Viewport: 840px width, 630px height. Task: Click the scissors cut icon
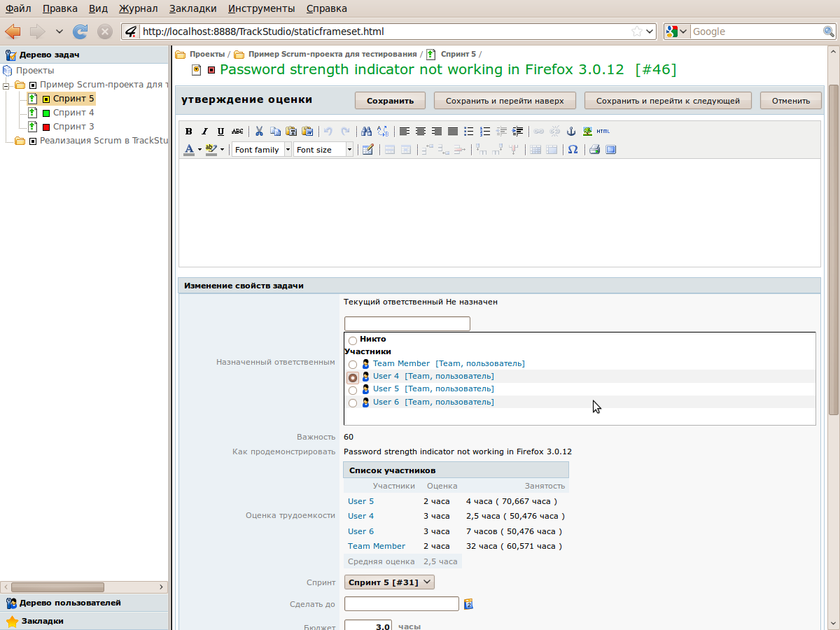(259, 132)
